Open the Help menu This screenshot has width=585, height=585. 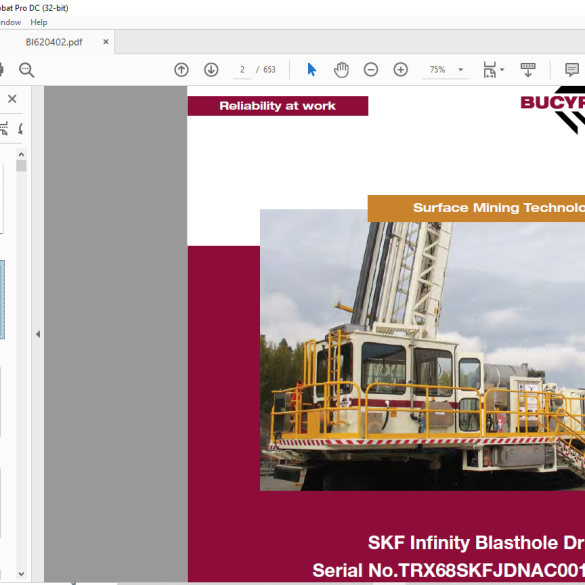tap(39, 22)
